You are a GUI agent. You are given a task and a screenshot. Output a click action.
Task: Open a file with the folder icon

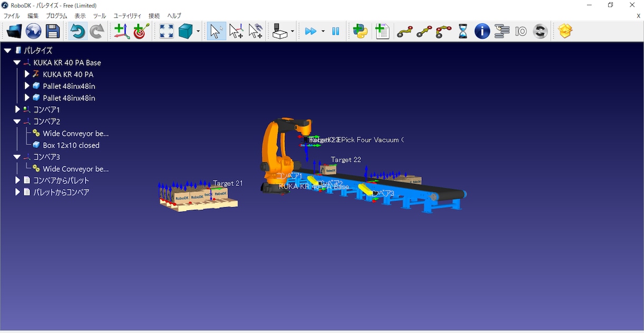point(14,31)
